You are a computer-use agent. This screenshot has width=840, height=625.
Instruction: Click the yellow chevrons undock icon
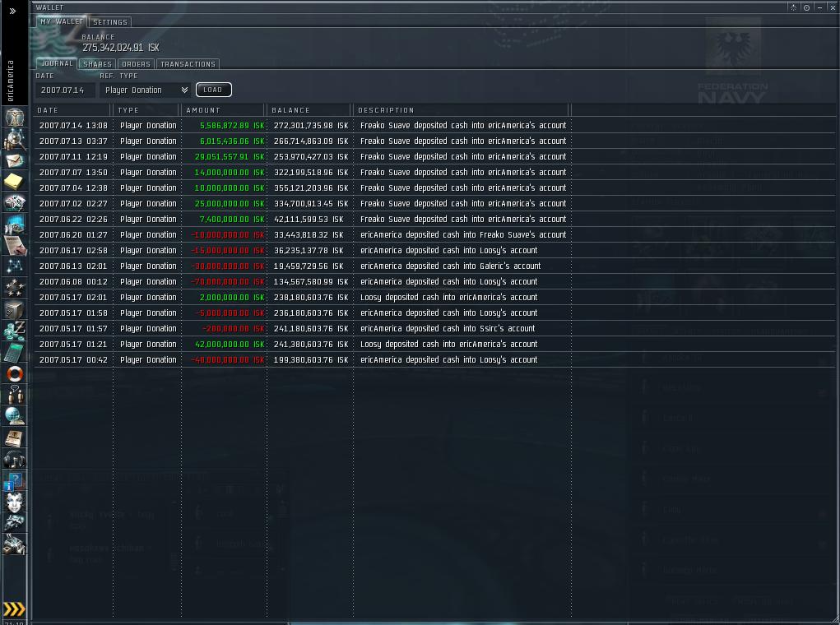pyautogui.click(x=14, y=609)
